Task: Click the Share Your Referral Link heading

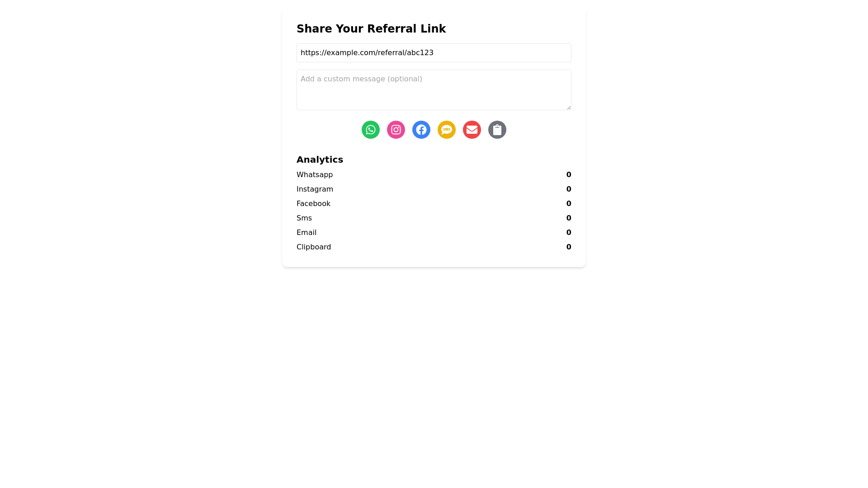Action: 371,29
